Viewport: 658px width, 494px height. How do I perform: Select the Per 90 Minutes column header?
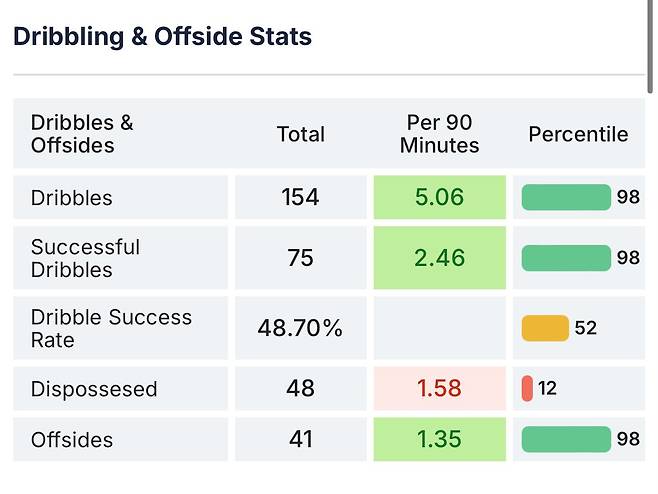coord(439,134)
